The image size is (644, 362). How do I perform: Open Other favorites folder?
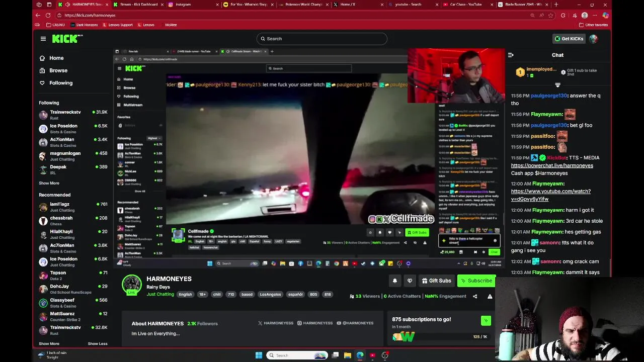pos(593,25)
